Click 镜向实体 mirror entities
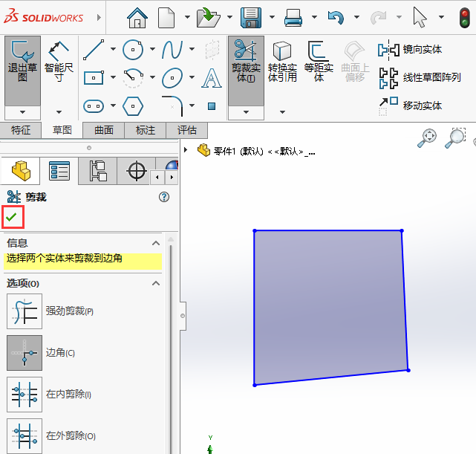The image size is (476, 454). 410,49
